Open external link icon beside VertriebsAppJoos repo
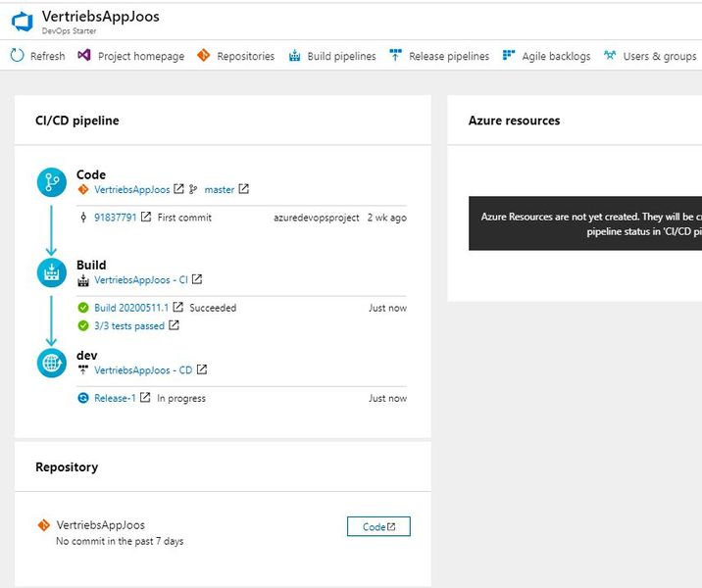Screen dimensions: 702x588 point(178,189)
